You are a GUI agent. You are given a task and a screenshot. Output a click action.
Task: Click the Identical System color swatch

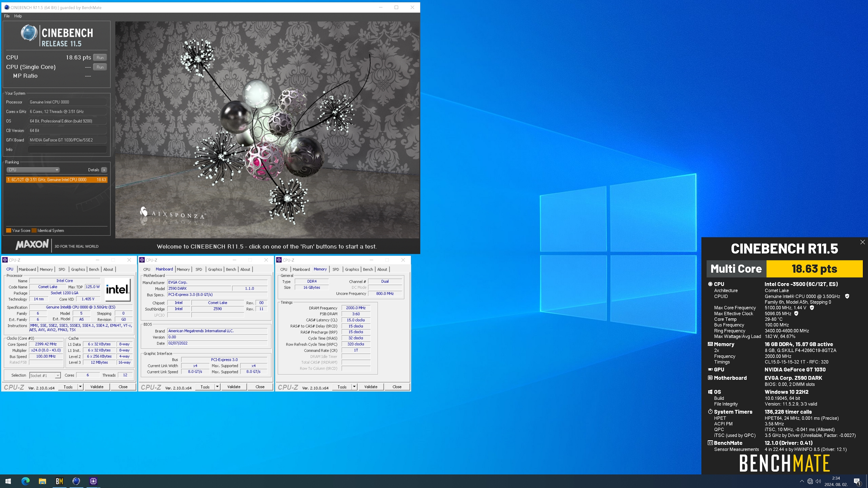click(34, 230)
